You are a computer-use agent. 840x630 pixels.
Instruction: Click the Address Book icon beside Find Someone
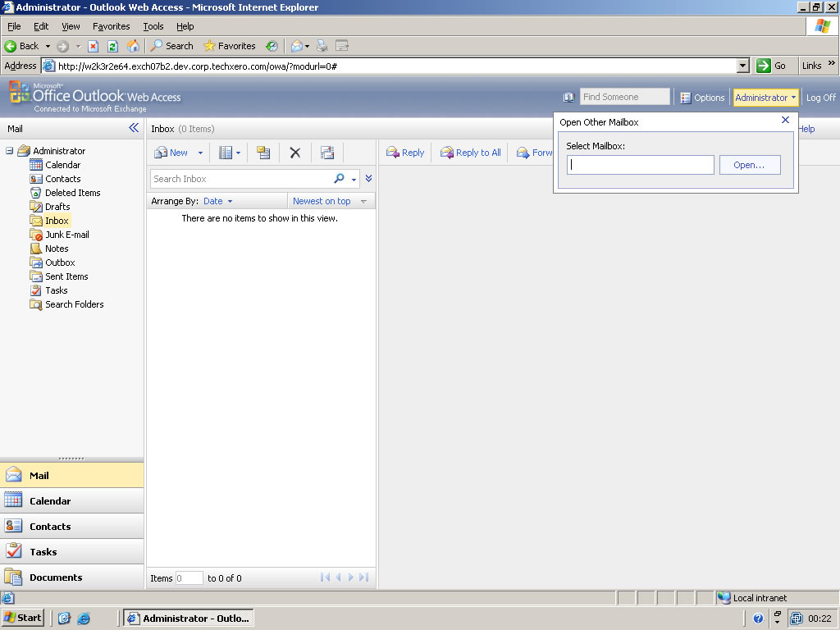(x=569, y=98)
